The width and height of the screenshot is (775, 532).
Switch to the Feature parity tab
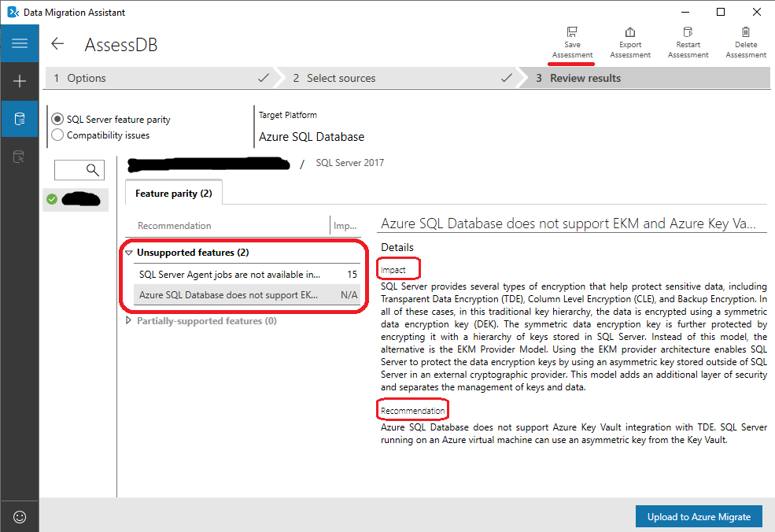[x=173, y=191]
